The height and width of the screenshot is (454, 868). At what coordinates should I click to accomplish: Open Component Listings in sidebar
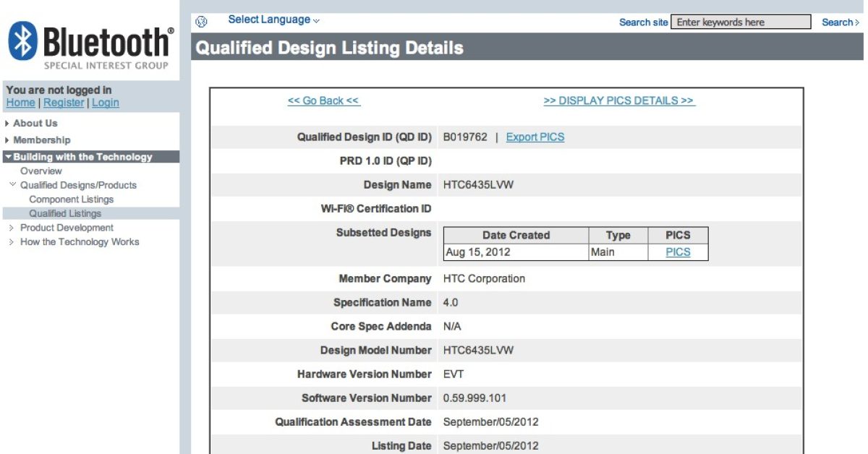pyautogui.click(x=71, y=200)
